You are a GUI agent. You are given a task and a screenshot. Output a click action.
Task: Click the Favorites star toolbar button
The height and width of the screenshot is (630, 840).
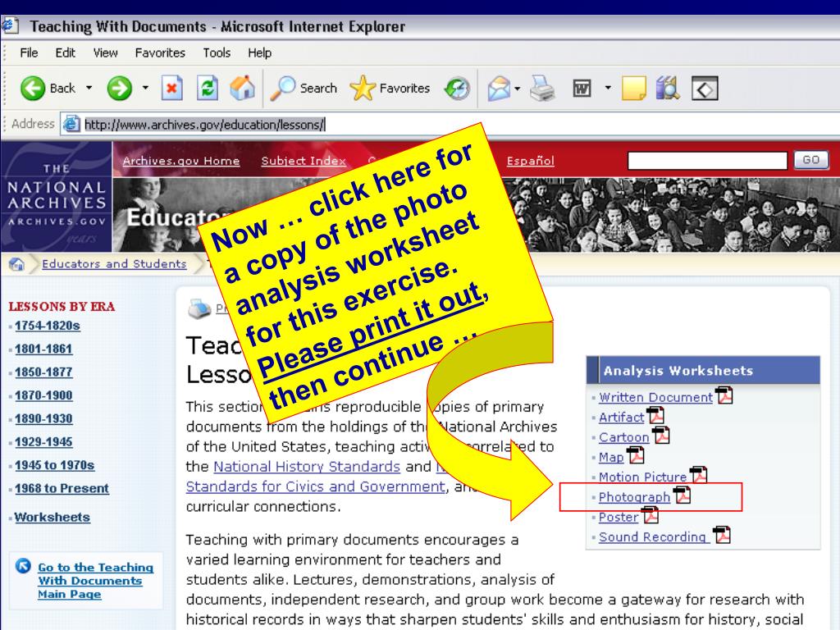[390, 89]
